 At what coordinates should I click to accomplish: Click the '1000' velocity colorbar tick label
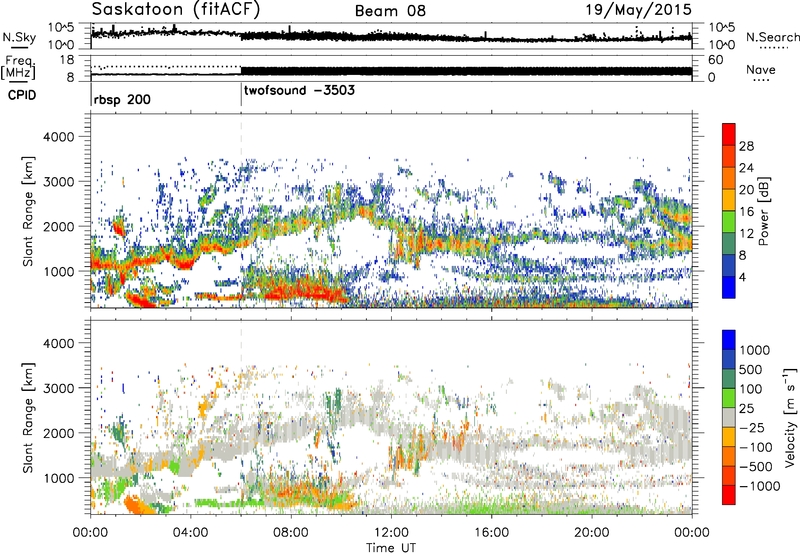click(754, 350)
